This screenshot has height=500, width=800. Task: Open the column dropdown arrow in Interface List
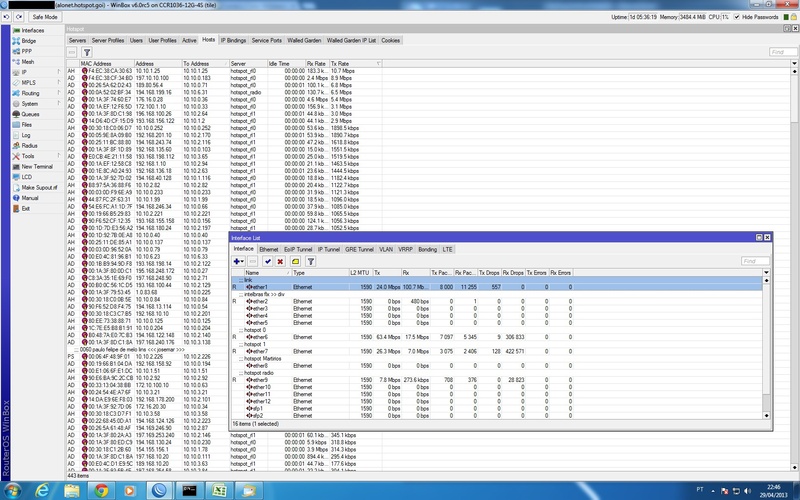766,273
